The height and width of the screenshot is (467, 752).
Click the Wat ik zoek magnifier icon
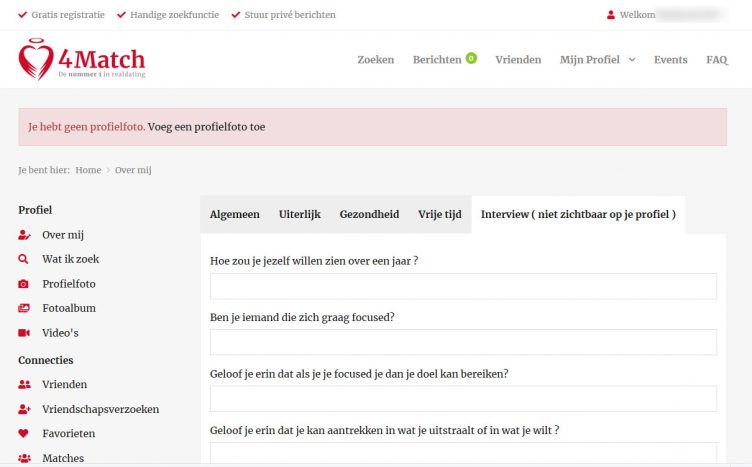(x=24, y=260)
